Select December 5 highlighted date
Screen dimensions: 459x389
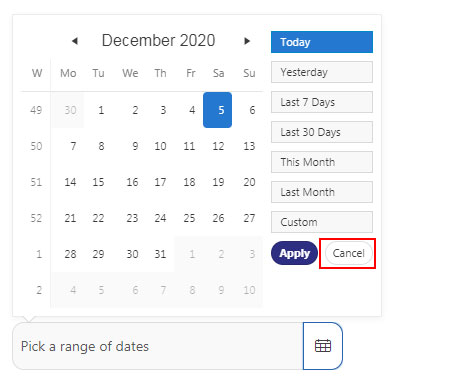click(217, 110)
